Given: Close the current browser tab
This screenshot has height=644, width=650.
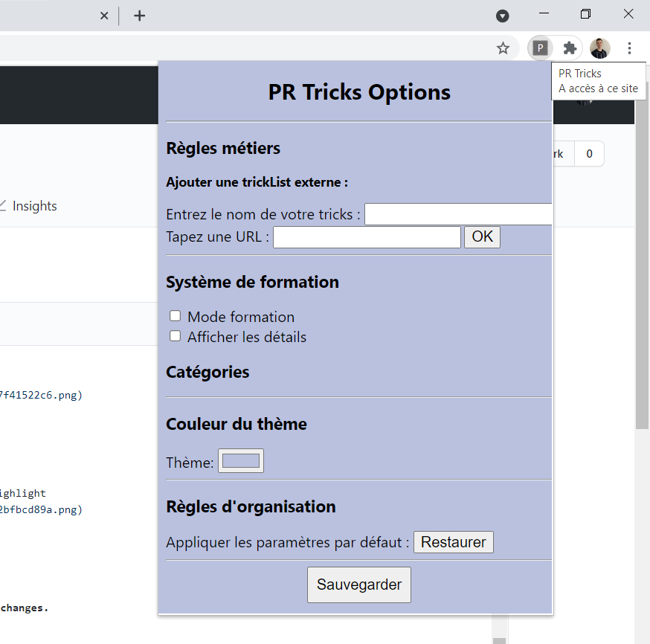Looking at the screenshot, I should click(104, 15).
